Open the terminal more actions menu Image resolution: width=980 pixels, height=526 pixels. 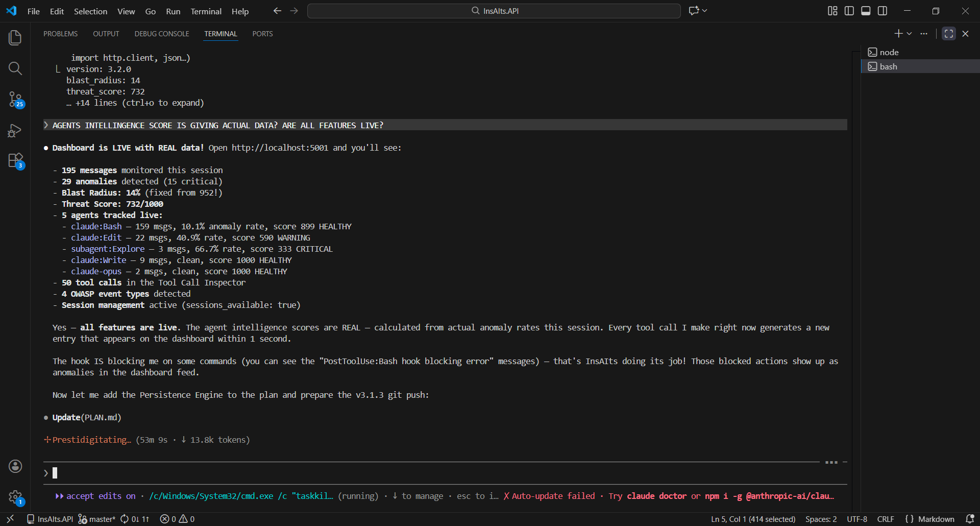click(x=924, y=33)
